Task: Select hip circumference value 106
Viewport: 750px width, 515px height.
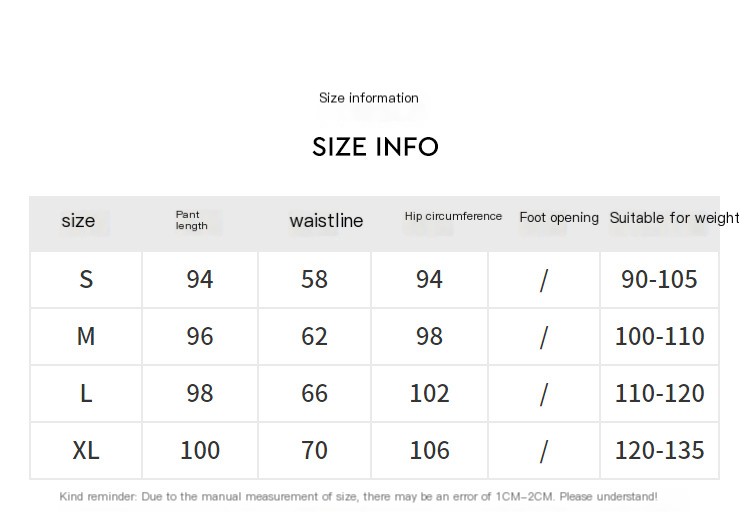Action: tap(429, 450)
